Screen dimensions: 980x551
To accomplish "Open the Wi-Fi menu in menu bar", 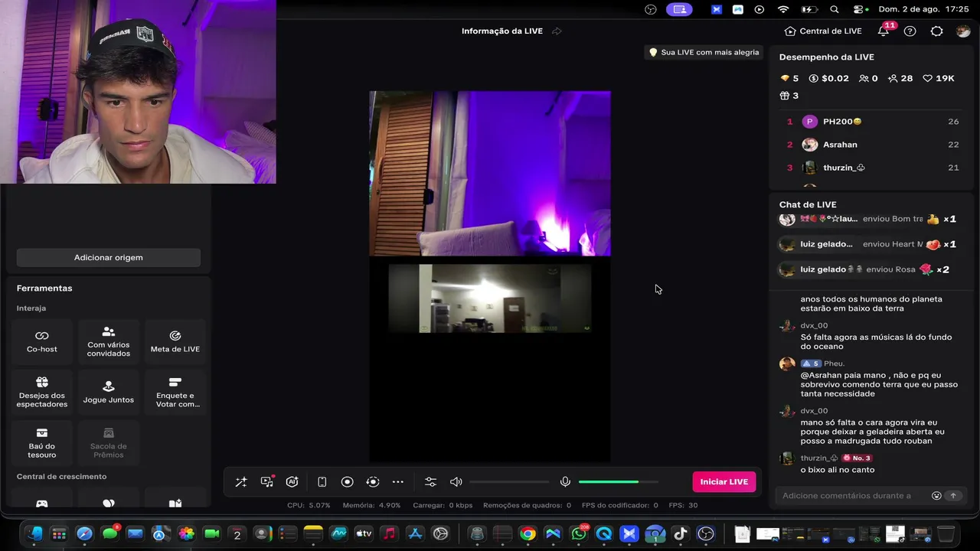I will point(783,9).
